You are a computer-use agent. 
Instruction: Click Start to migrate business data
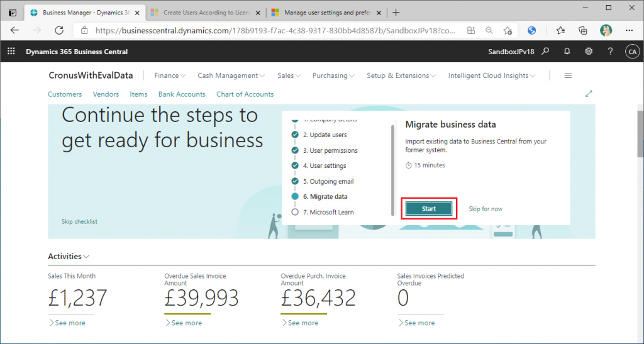tap(429, 209)
